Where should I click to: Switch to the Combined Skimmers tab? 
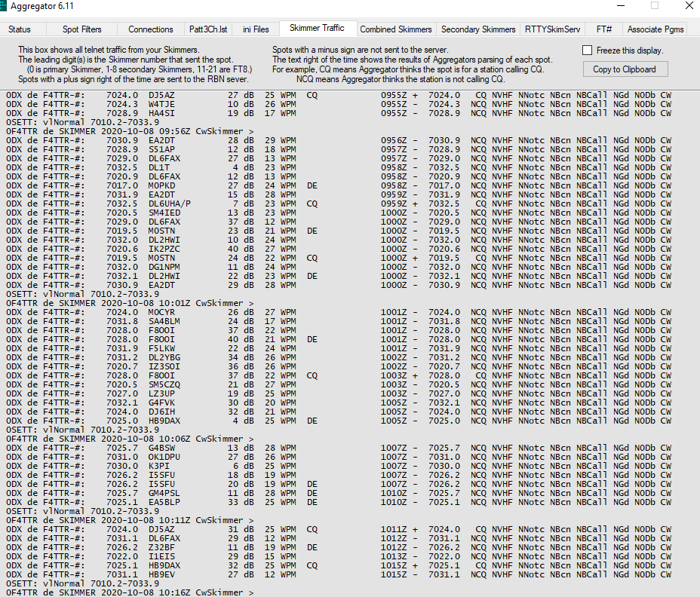click(x=396, y=29)
